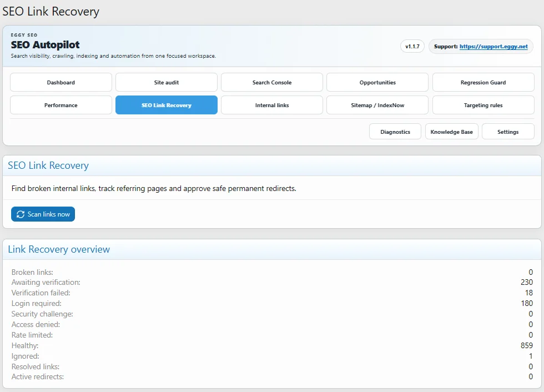Go to Settings
The width and height of the screenshot is (544, 392).
pyautogui.click(x=508, y=132)
